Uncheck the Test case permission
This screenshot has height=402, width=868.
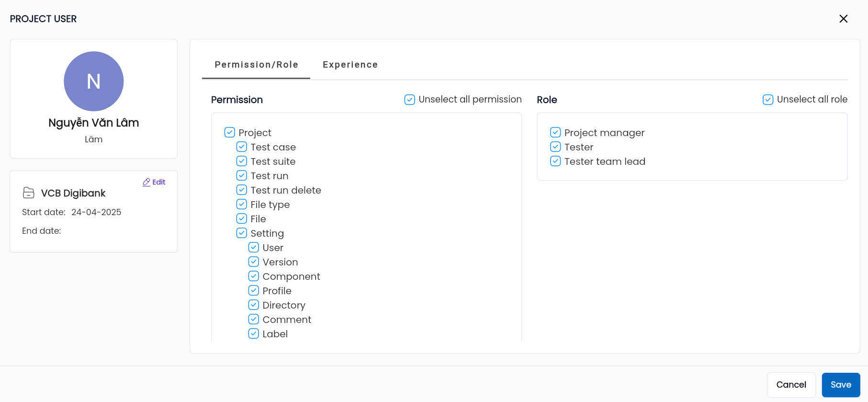242,147
